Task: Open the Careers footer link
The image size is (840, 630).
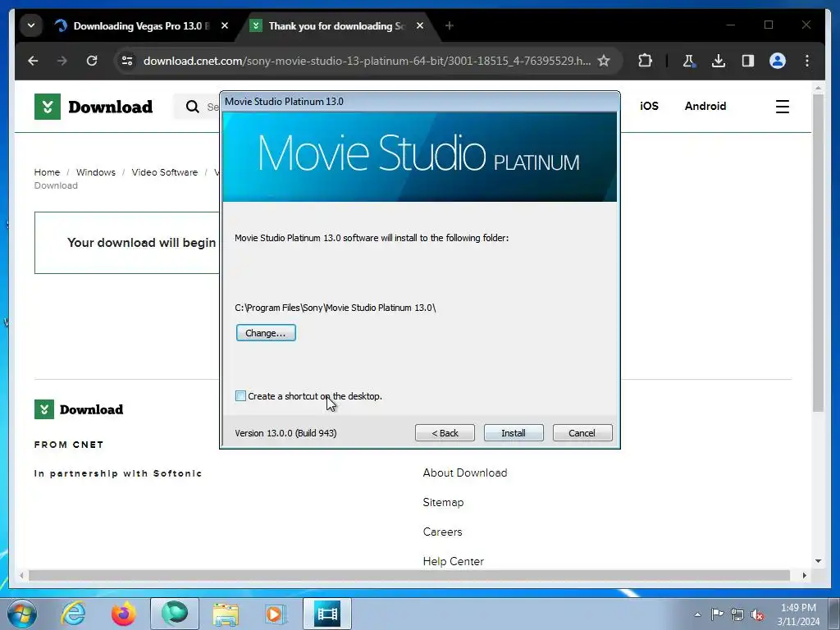Action: 442,532
